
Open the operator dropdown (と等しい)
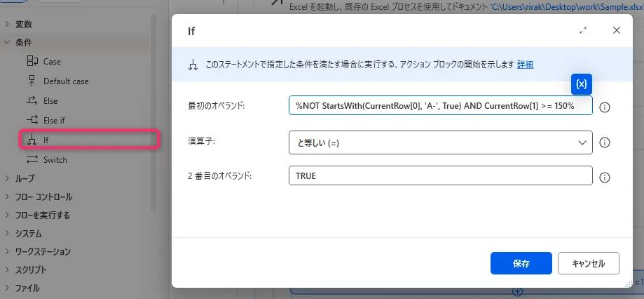(440, 142)
